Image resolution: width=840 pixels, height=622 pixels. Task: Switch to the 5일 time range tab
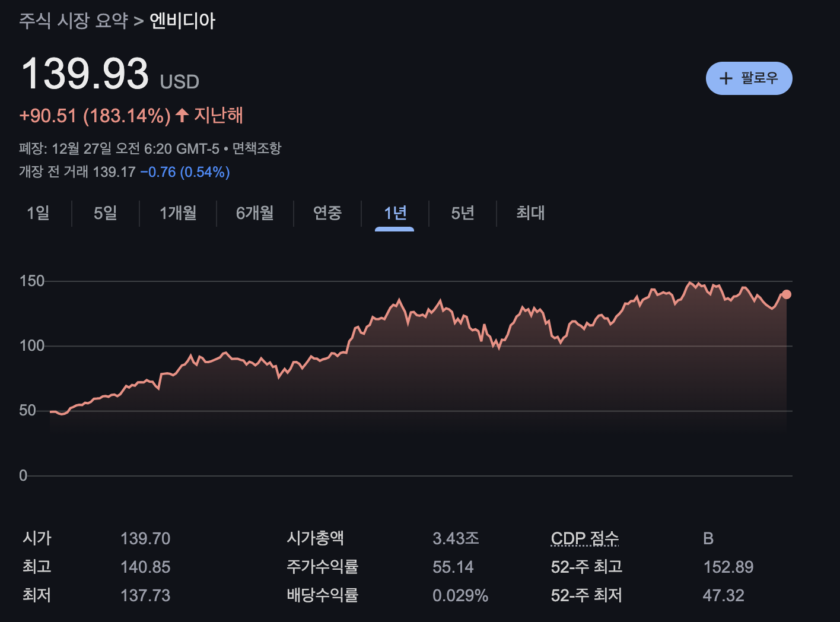pos(104,214)
